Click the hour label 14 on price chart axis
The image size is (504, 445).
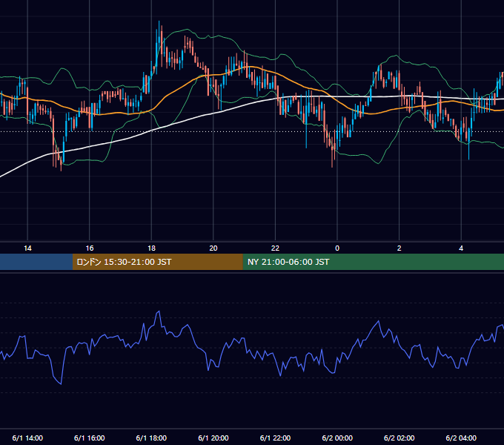27,248
